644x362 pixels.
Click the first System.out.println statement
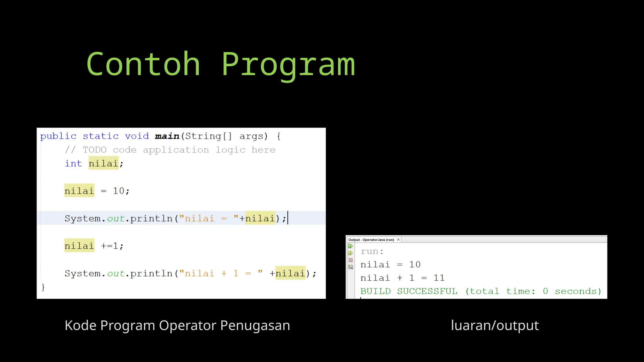(x=175, y=218)
